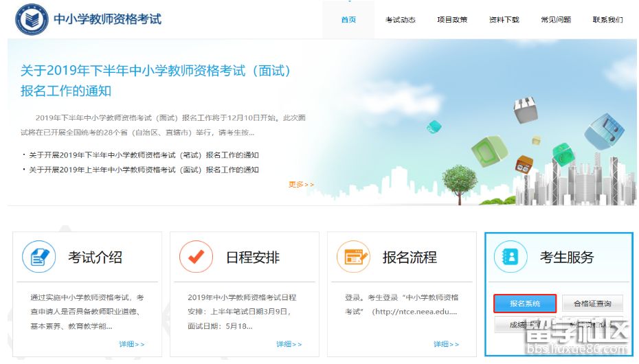Image resolution: width=639 pixels, height=364 pixels.
Task: Click the 报名流程 card title
Action: (410, 258)
